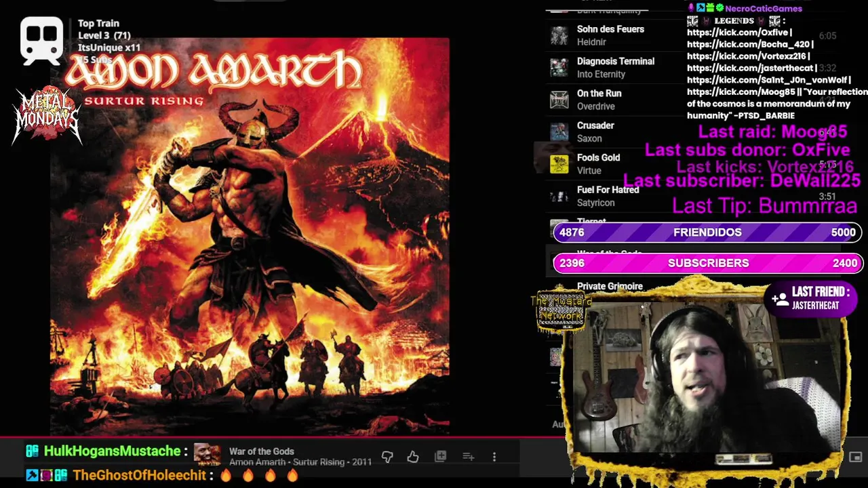This screenshot has width=868, height=488.
Task: Select Diagnosis Terminal album thumbnail
Action: (559, 68)
